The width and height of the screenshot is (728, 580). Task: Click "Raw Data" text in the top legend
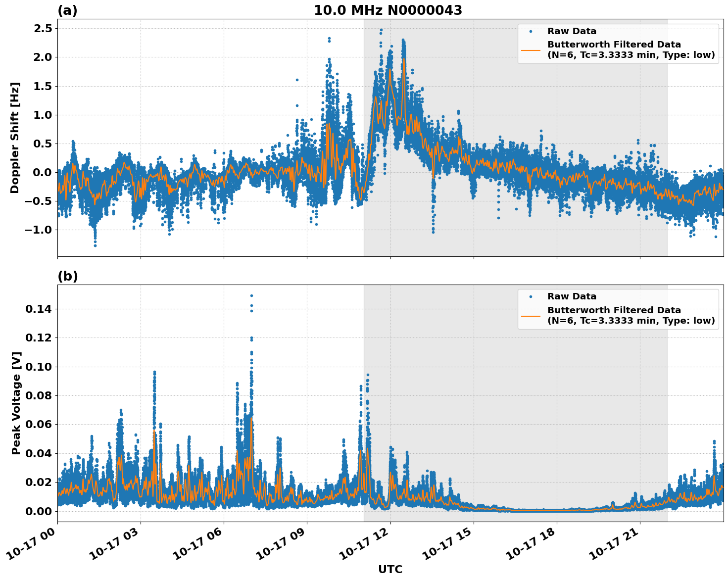tap(572, 31)
